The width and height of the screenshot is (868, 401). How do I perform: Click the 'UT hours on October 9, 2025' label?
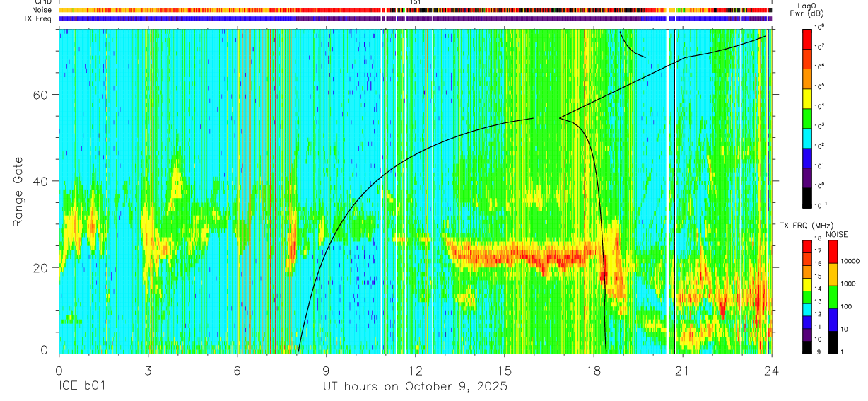tap(415, 387)
